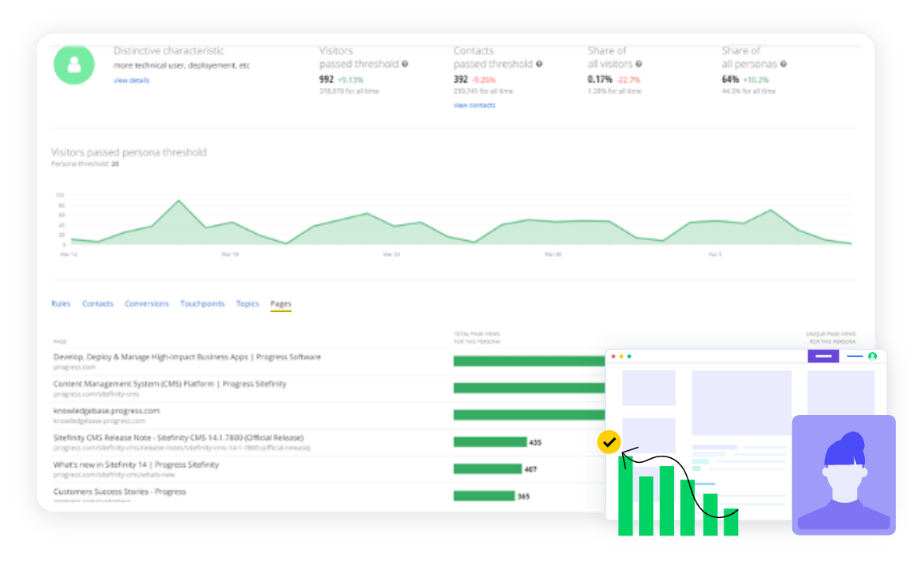Click the Contacts passed threshold info icon
Image resolution: width=924 pixels, height=561 pixels.
(538, 64)
